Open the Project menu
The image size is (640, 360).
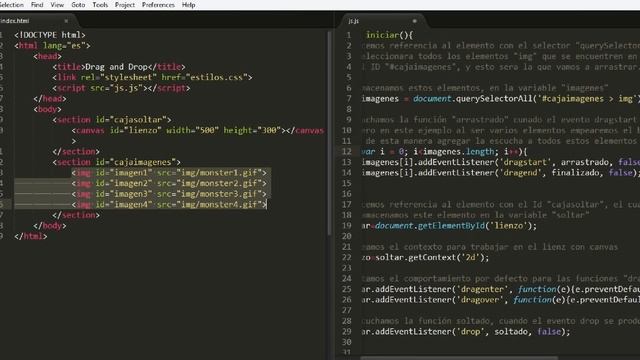[125, 5]
